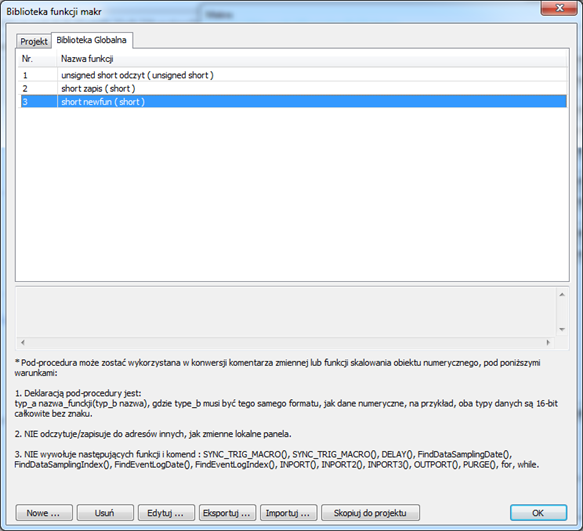This screenshot has height=531, width=583.
Task: Open Edytuj ... for selected function
Action: click(x=166, y=513)
